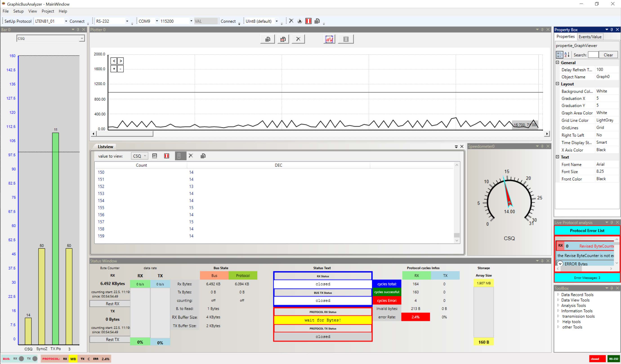Click the Plotter export graph image icon
Screen dimensions: 621x364
[x=283, y=39]
